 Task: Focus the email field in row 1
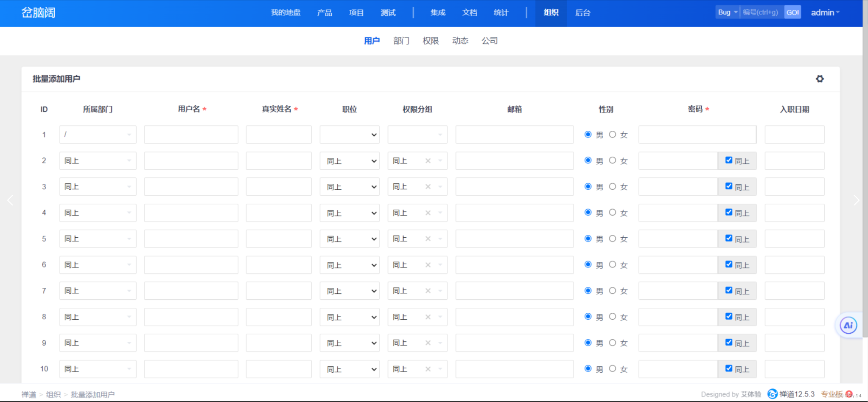pyautogui.click(x=515, y=135)
